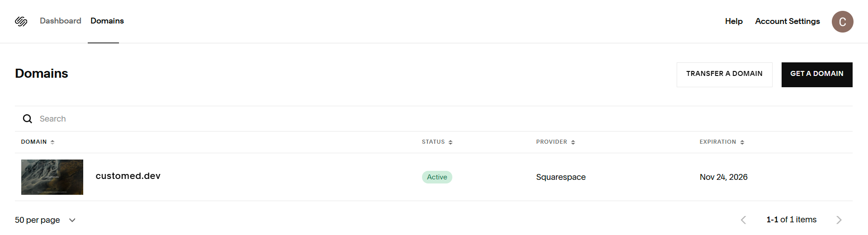Sort by Domain column arrow
Screen dimensions: 868x235
pyautogui.click(x=52, y=142)
